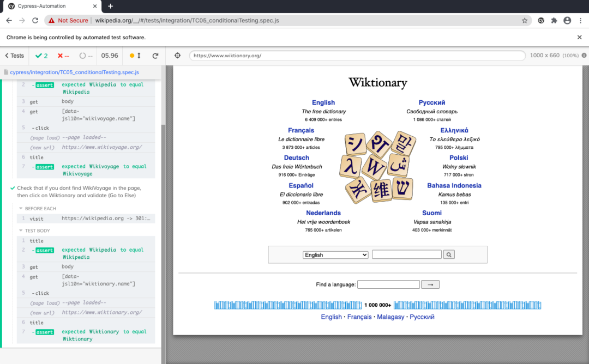
Task: Open the Français Wiktionary link
Action: (x=301, y=130)
